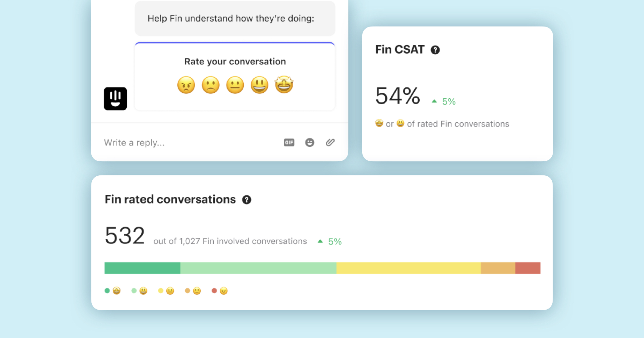Select yellow neutral segment in rating bar
The height and width of the screenshot is (338, 644).
point(409,268)
